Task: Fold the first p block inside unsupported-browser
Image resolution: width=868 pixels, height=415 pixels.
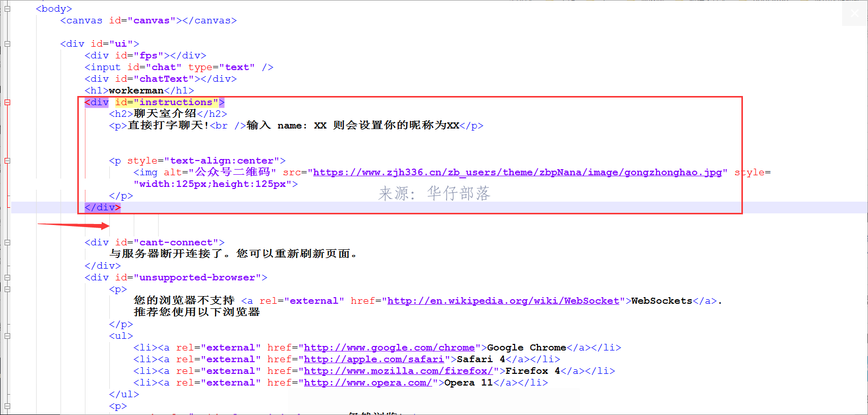Action: click(x=7, y=289)
